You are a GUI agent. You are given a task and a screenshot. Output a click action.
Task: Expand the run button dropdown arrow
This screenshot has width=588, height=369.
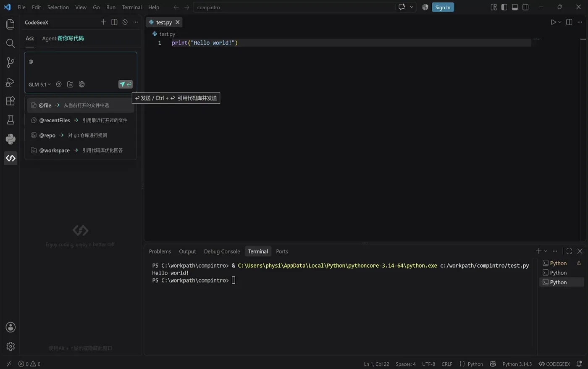click(560, 22)
